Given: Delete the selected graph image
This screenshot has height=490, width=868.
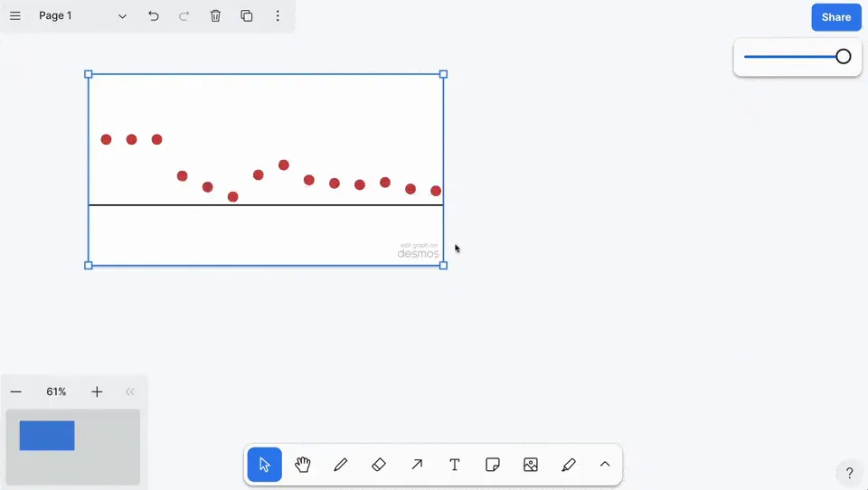Looking at the screenshot, I should [x=215, y=16].
